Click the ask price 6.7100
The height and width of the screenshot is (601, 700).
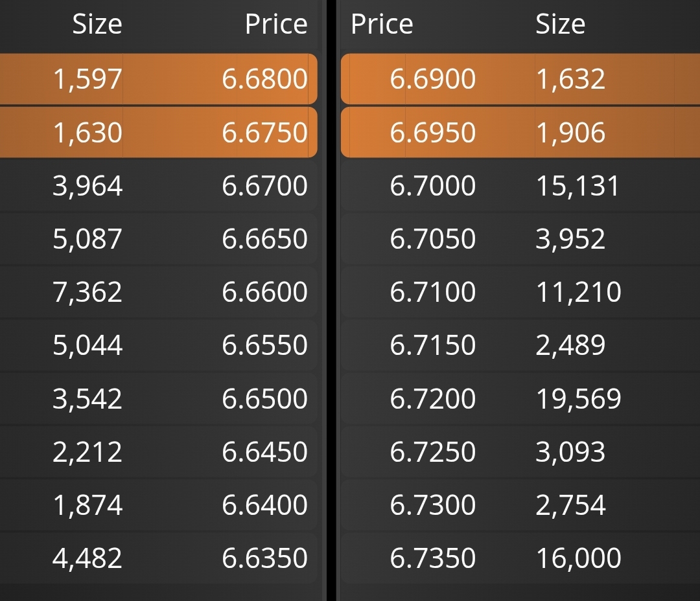432,292
